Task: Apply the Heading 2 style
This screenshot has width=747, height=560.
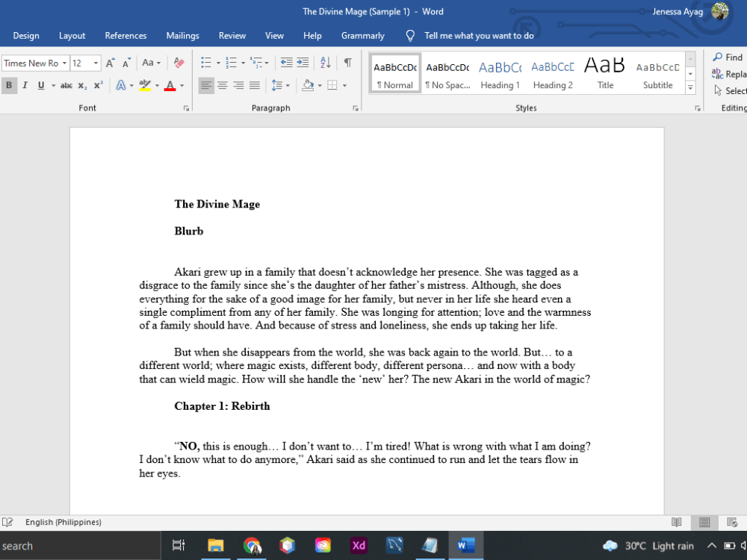Action: click(553, 73)
